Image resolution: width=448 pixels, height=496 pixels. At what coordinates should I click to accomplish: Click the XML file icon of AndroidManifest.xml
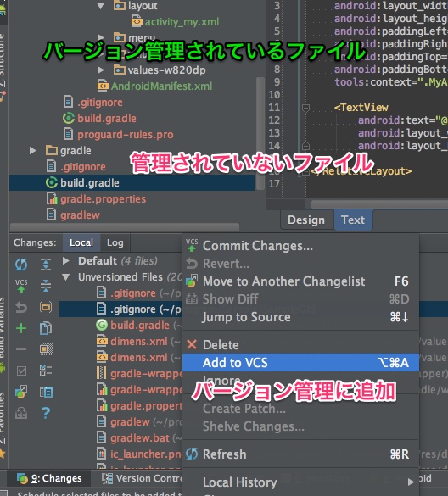103,86
